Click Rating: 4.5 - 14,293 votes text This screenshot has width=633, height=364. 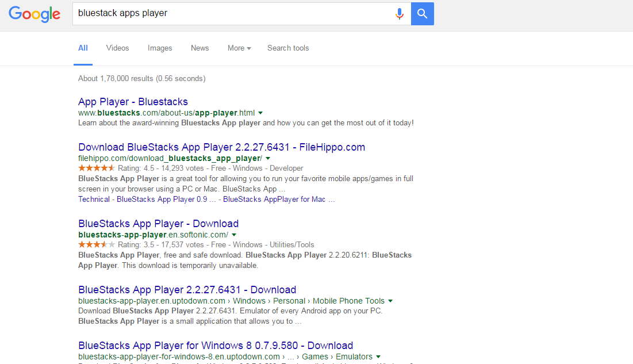(160, 168)
